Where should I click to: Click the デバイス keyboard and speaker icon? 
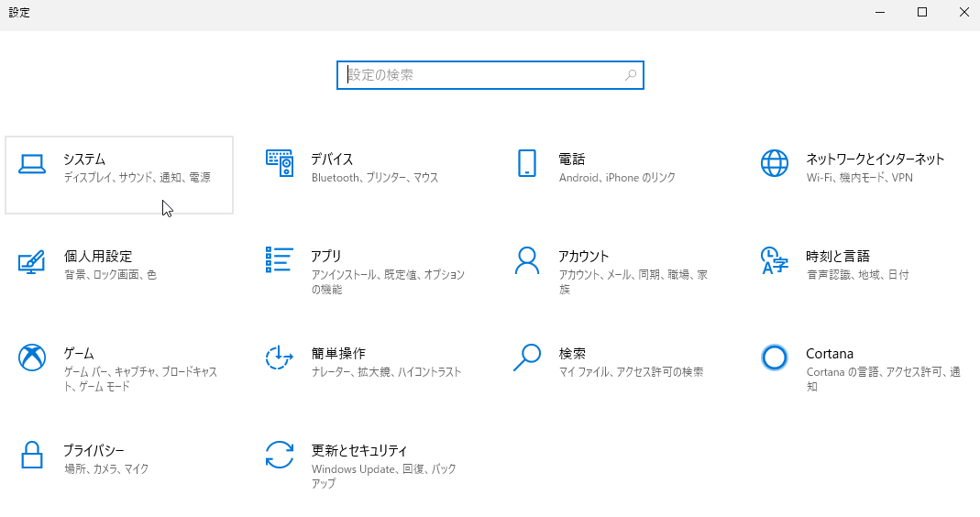280,163
